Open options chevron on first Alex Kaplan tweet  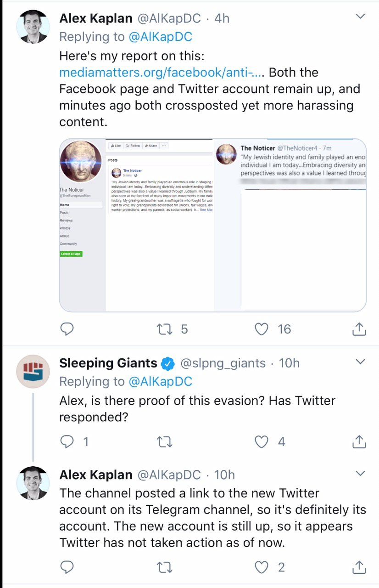click(x=361, y=17)
